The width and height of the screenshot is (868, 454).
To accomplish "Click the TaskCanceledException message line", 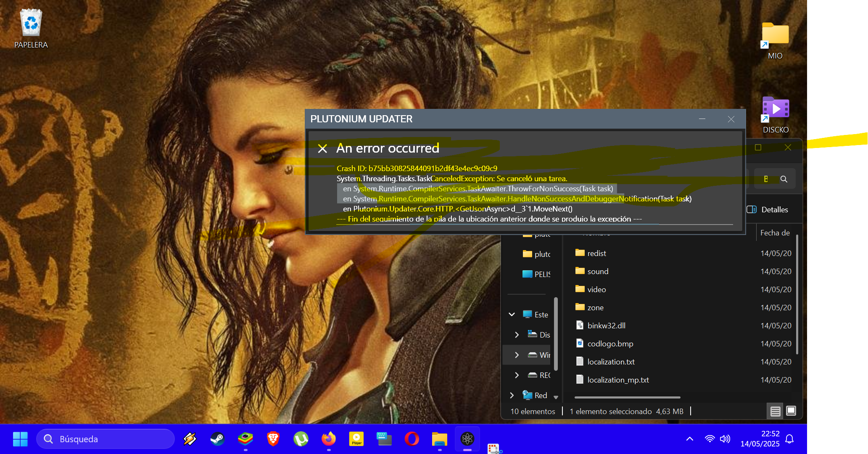I will pos(452,179).
